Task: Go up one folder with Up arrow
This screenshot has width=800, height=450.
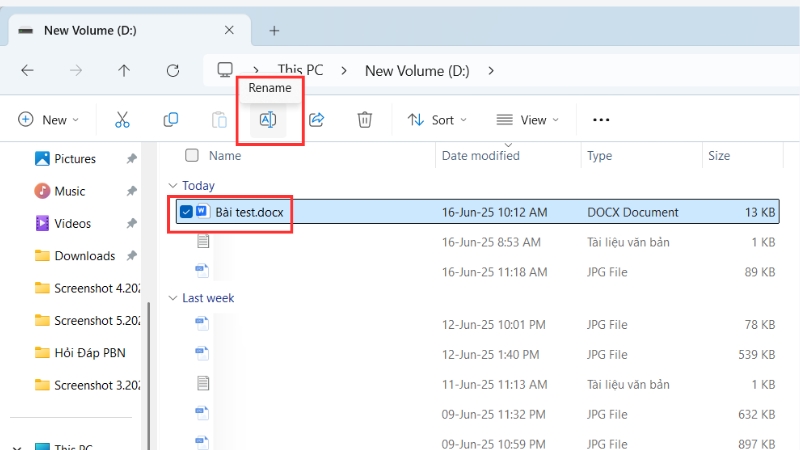Action: 124,70
